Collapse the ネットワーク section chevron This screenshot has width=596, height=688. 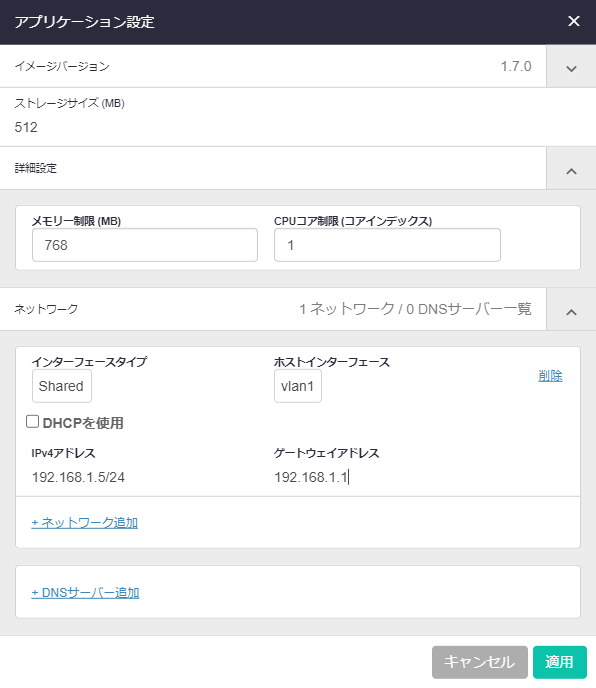click(571, 310)
